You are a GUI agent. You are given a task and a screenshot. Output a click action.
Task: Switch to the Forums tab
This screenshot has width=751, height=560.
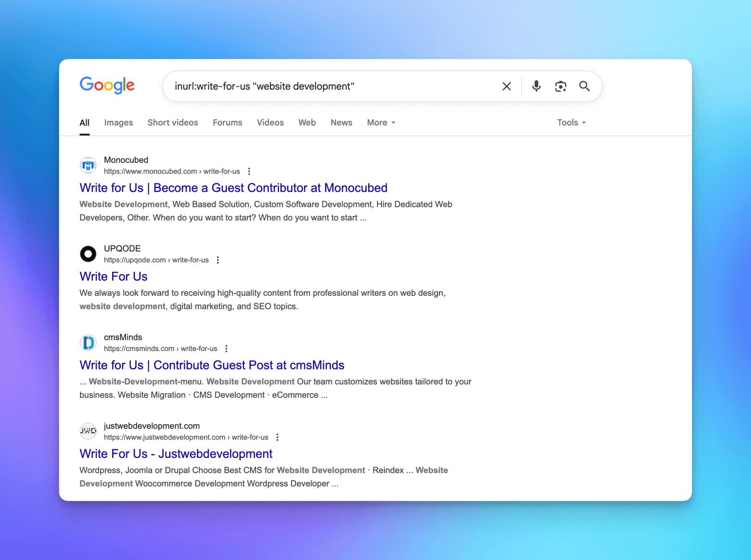227,123
